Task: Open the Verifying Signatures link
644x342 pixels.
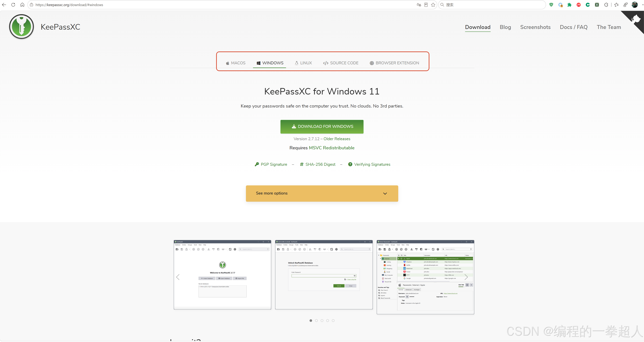Action: (x=369, y=164)
